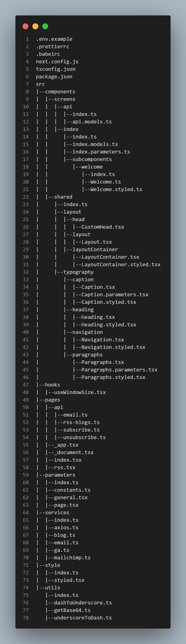Click useWindowSize.tsx under hooks
The width and height of the screenshot is (186, 644).
[80, 392]
